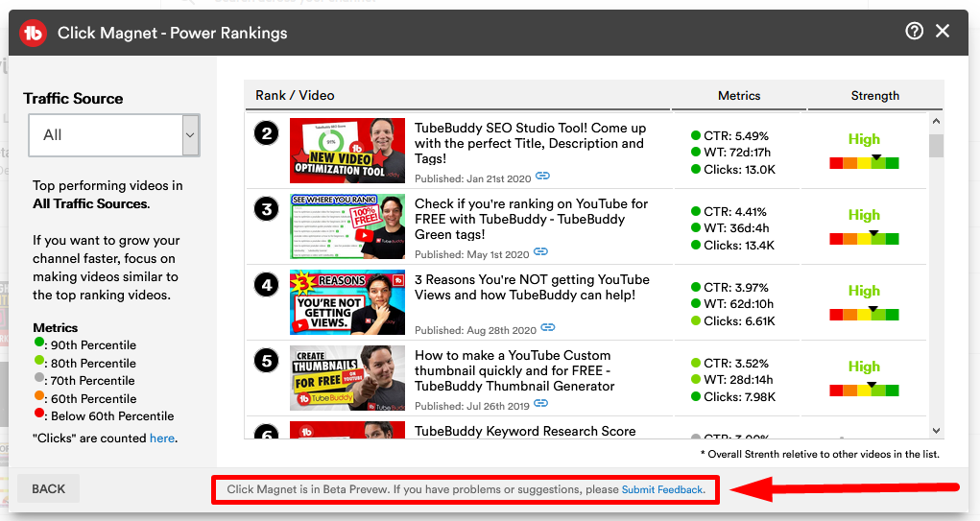Open link icon next to Jul 26th 2019
980x521 pixels.
[x=540, y=404]
